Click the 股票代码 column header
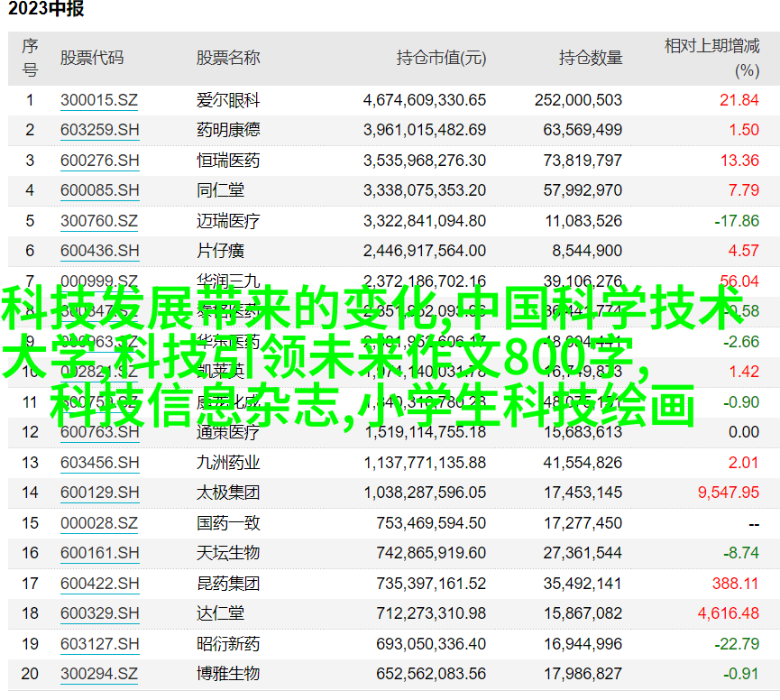The height and width of the screenshot is (700, 780). (92, 59)
